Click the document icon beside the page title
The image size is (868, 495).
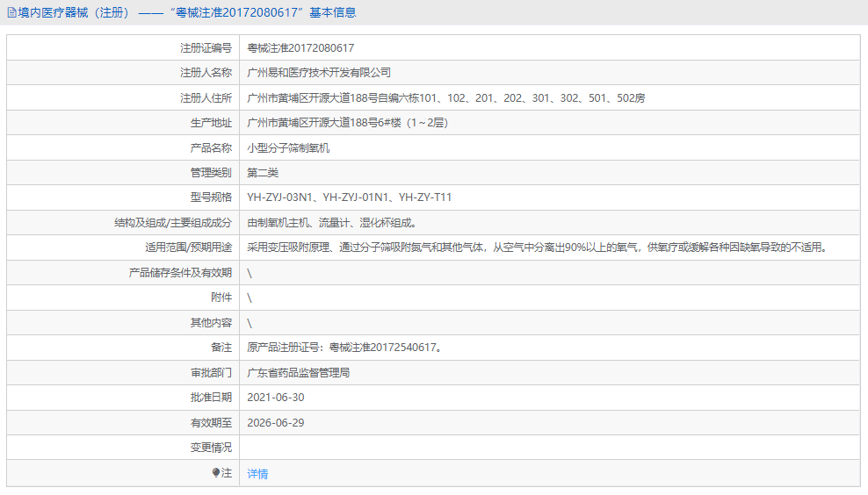coord(11,12)
